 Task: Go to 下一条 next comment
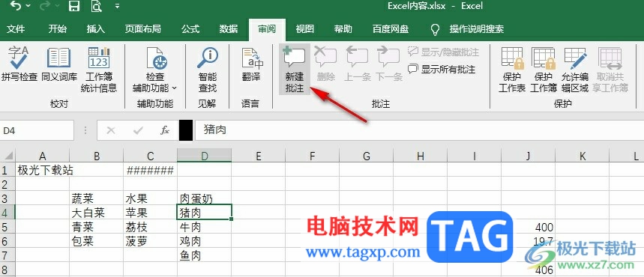pyautogui.click(x=389, y=64)
